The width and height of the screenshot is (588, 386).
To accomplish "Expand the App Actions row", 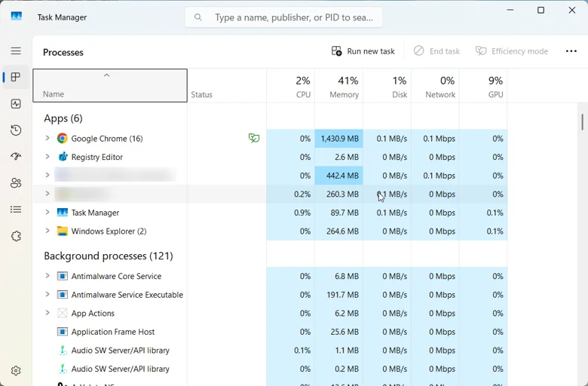I will coord(47,312).
